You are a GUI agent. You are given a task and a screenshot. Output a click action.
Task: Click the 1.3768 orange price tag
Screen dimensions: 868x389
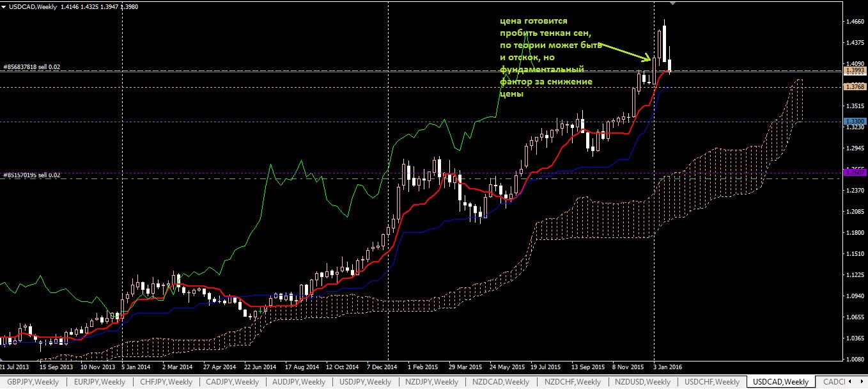click(855, 86)
